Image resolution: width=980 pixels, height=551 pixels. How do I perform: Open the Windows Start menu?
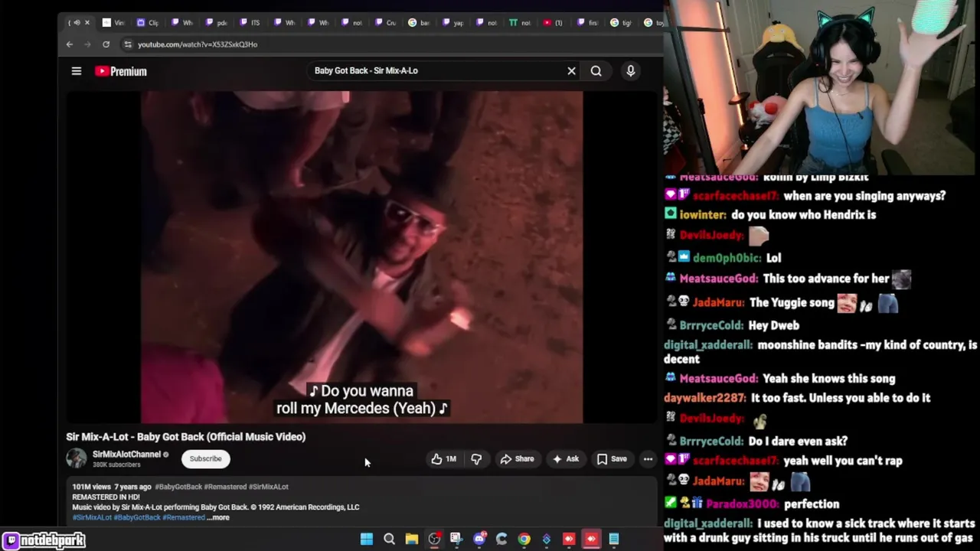367,540
